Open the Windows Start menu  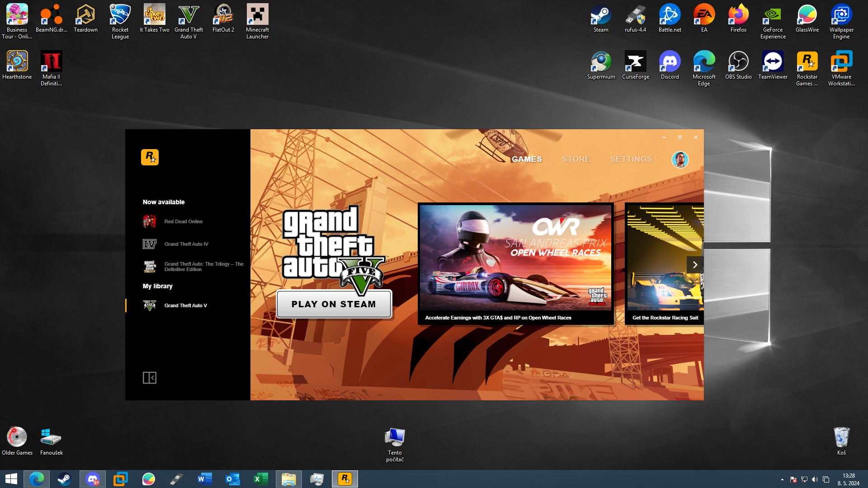(x=11, y=479)
